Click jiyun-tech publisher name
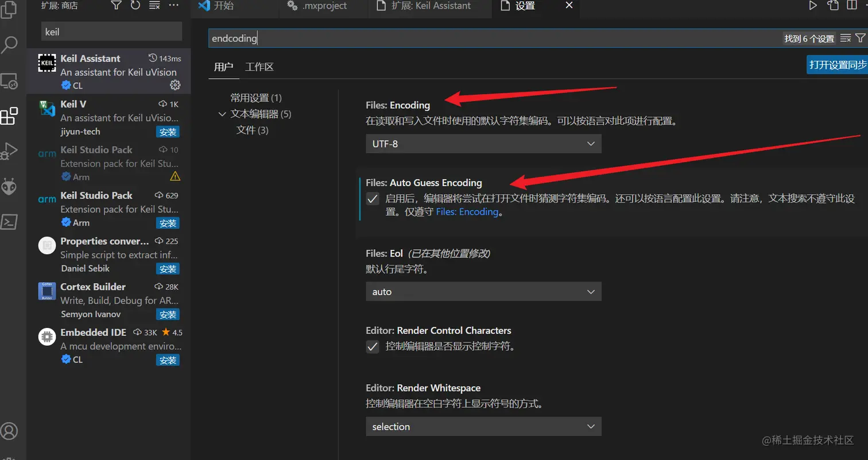This screenshot has width=868, height=460. pos(80,132)
